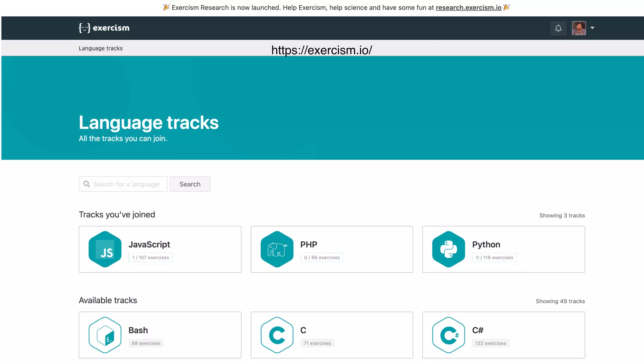
Task: Click the Bash track icon
Action: point(105,335)
